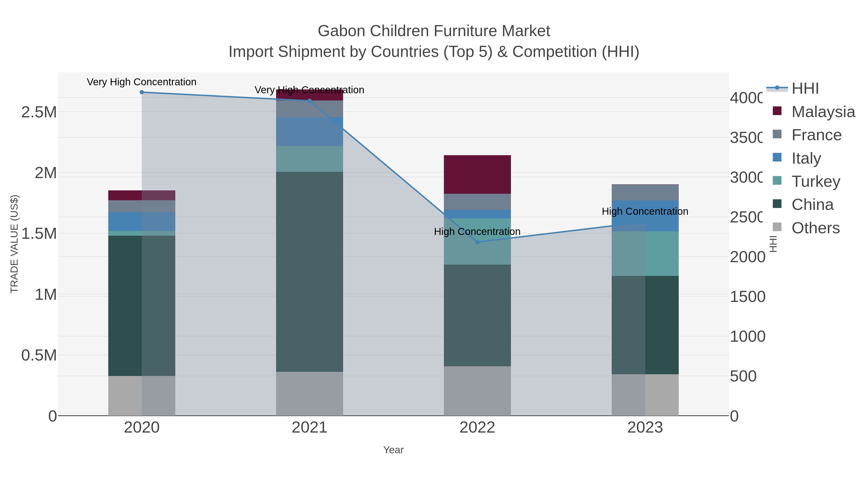This screenshot has height=488, width=868.
Task: Click the 2022 HHI data point marker
Action: point(477,242)
